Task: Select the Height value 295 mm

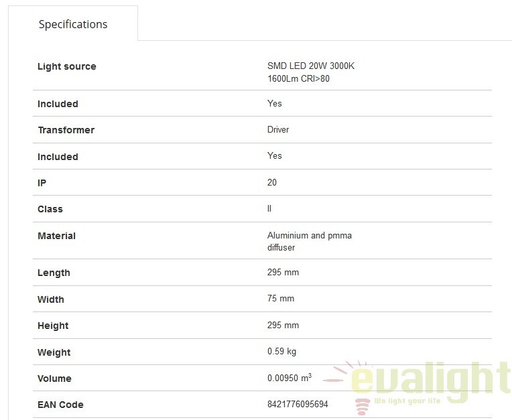Action: click(x=283, y=325)
